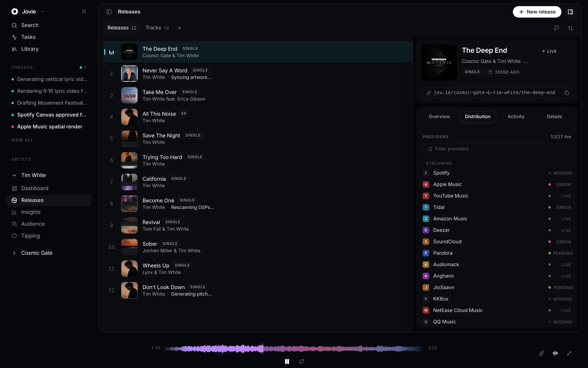Image resolution: width=588 pixels, height=368 pixels.
Task: Open Tasks from the sidebar
Action: pyautogui.click(x=49, y=37)
